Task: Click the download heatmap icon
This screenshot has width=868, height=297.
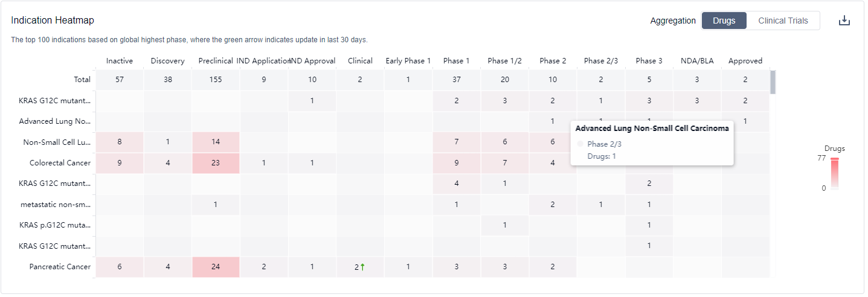Action: pos(844,21)
